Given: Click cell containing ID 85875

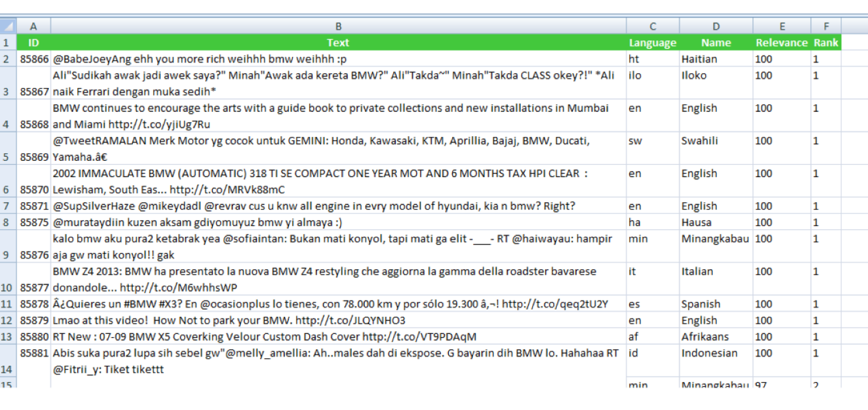Looking at the screenshot, I should 33,223.
